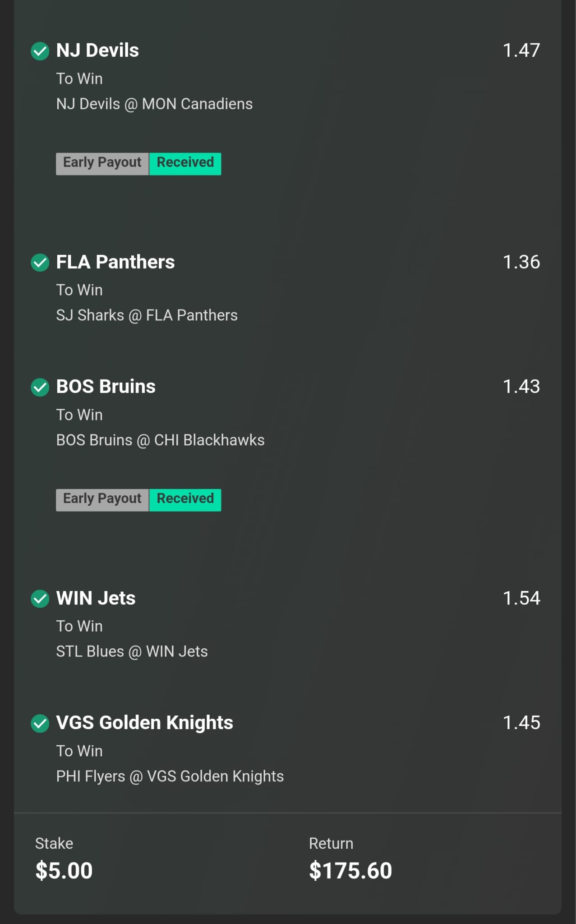The width and height of the screenshot is (576, 924).
Task: Tap the Received badge under NJ Devils
Action: coord(185,164)
